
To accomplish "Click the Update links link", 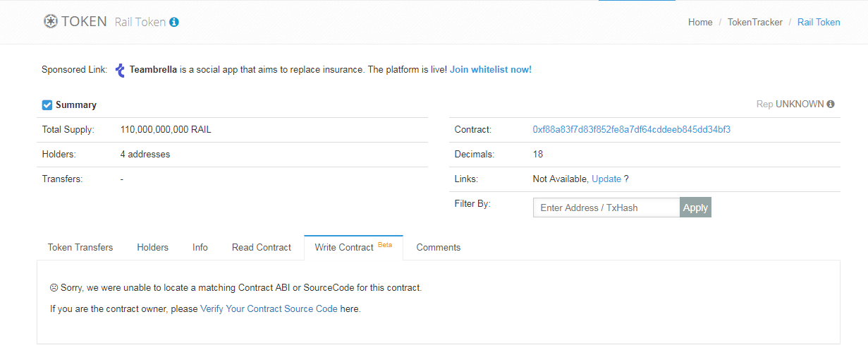I will (x=606, y=179).
